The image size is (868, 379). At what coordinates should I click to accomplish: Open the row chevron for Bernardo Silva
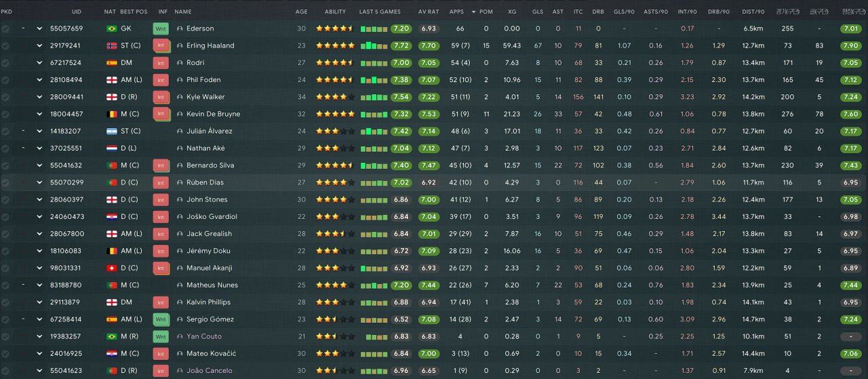(39, 165)
